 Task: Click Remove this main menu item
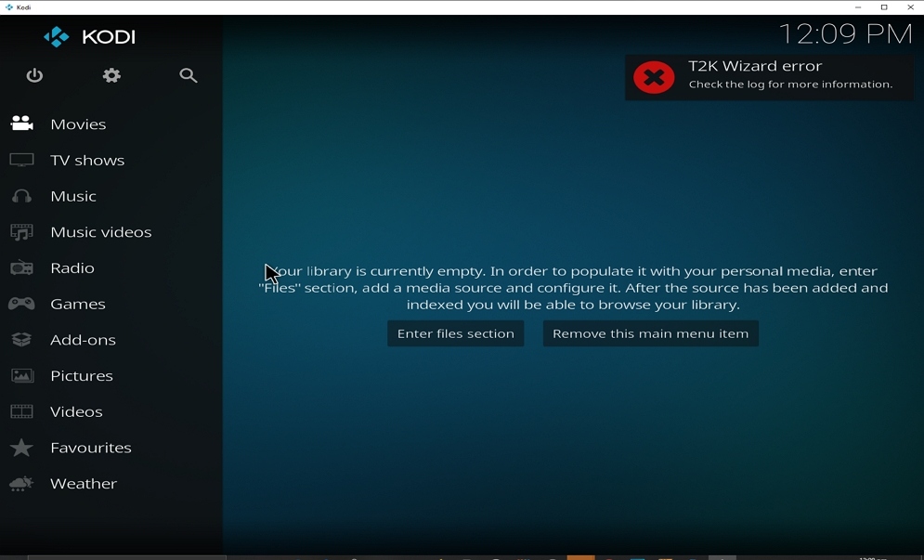(651, 333)
